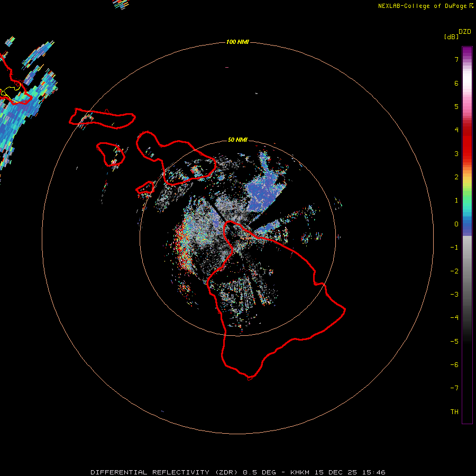Viewport: 476px width, 476px height.
Task: Click the blue 0 dB band on color scale
Action: pyautogui.click(x=467, y=226)
